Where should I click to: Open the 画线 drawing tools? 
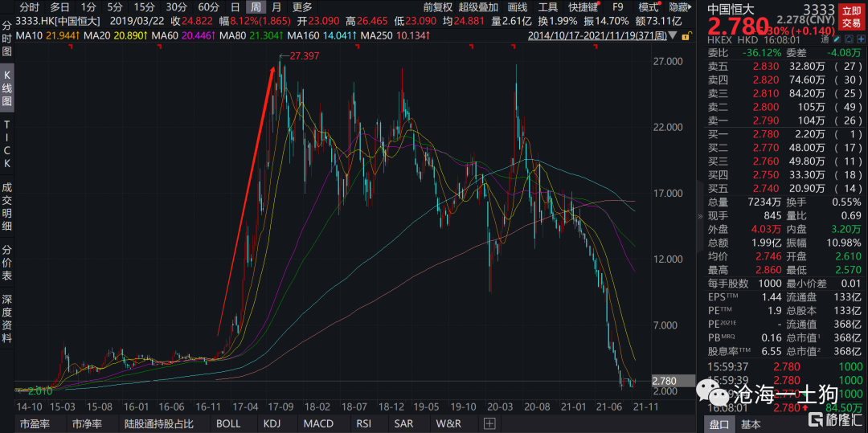(x=517, y=6)
